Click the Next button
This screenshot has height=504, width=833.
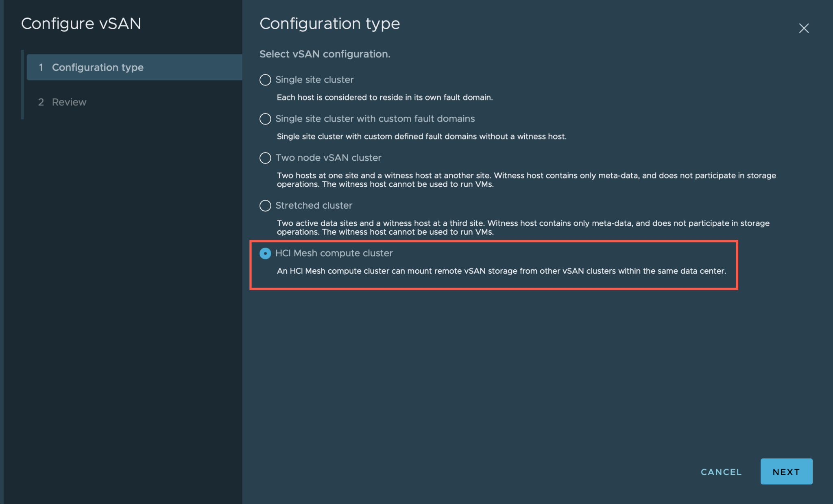tap(786, 471)
